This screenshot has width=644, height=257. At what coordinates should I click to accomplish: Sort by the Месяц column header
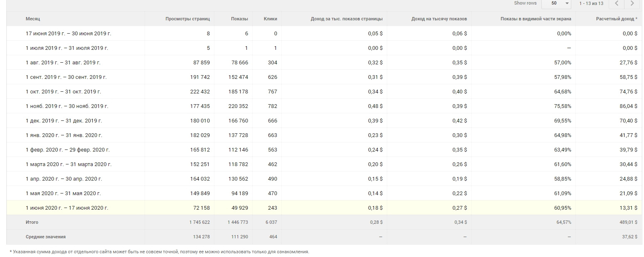(x=33, y=19)
